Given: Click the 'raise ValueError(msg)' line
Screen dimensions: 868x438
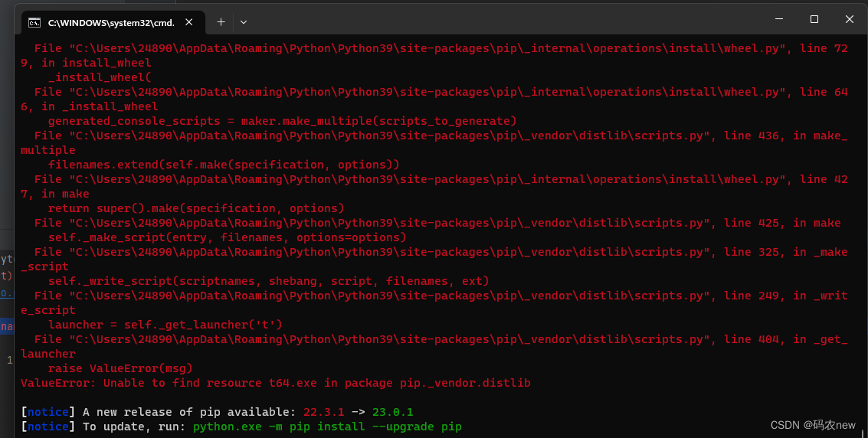Looking at the screenshot, I should 120,368.
